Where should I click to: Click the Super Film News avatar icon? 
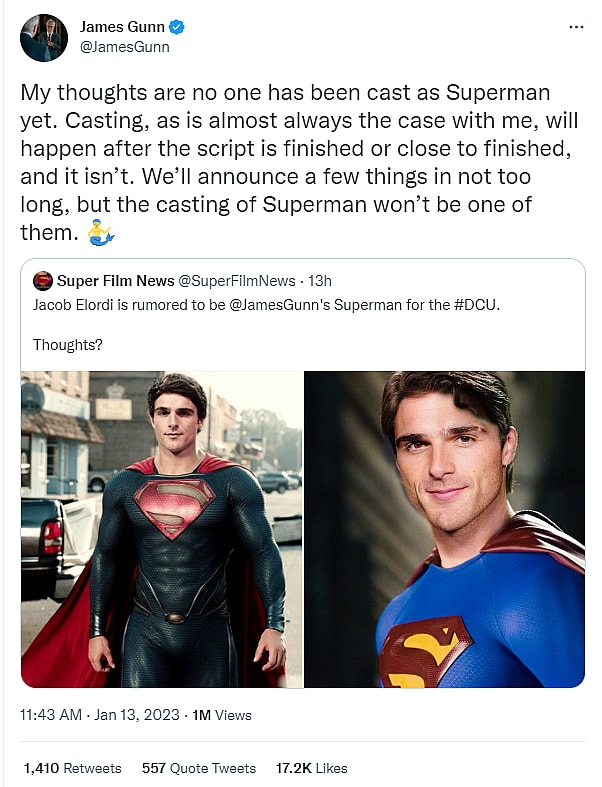[42, 281]
